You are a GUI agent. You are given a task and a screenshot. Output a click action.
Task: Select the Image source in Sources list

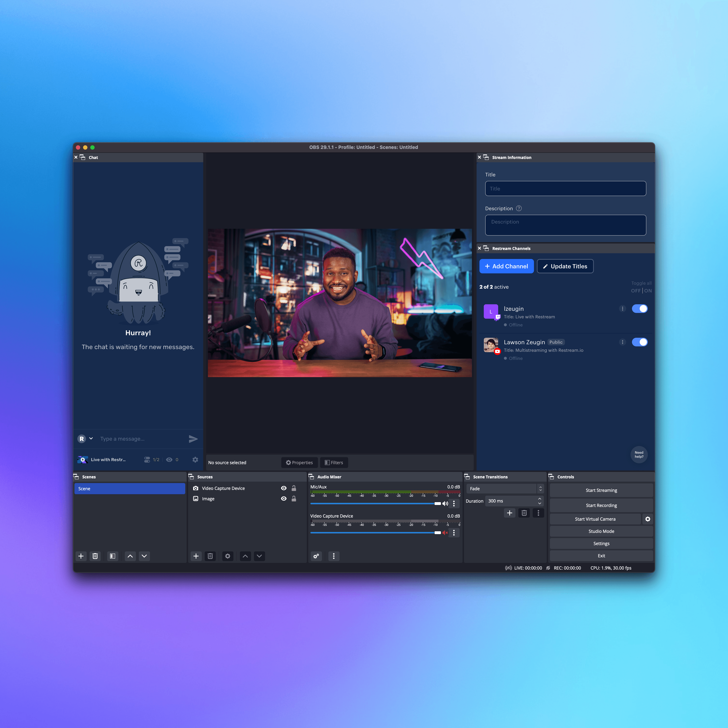(x=208, y=499)
